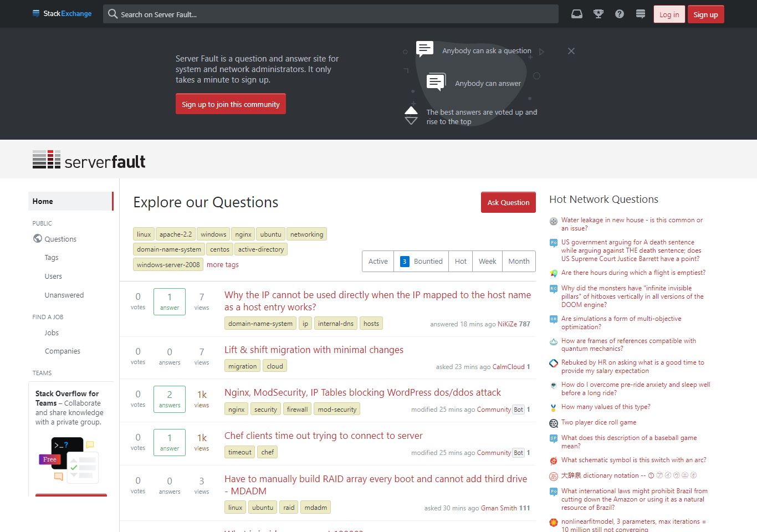The width and height of the screenshot is (757, 532).
Task: Click the Log in button
Action: (669, 14)
